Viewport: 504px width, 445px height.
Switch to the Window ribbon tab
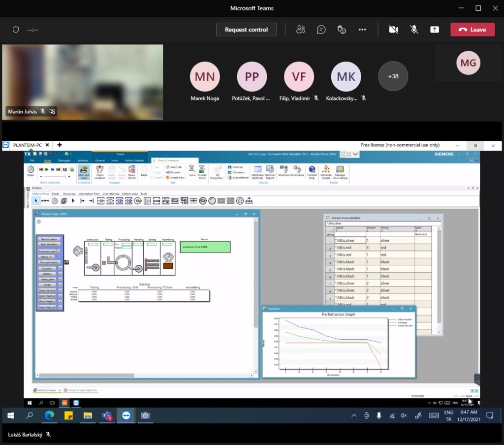point(83,160)
